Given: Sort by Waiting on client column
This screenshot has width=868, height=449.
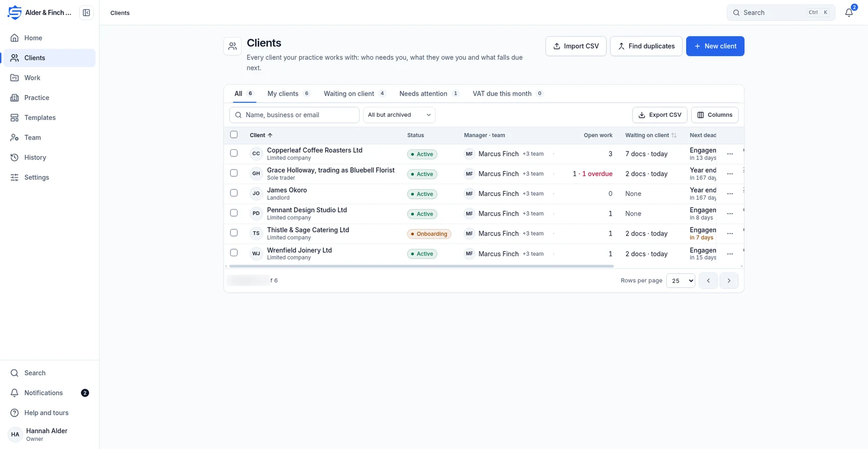Looking at the screenshot, I should [650, 135].
